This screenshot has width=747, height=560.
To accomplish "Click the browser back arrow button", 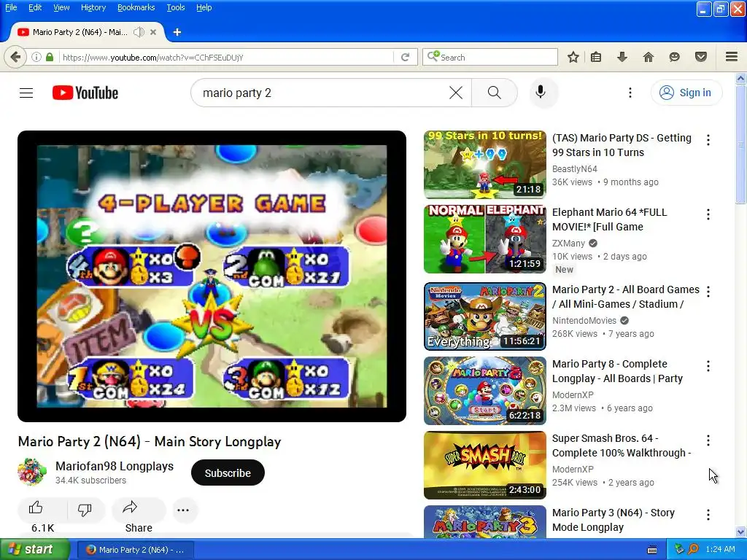I will 15,57.
